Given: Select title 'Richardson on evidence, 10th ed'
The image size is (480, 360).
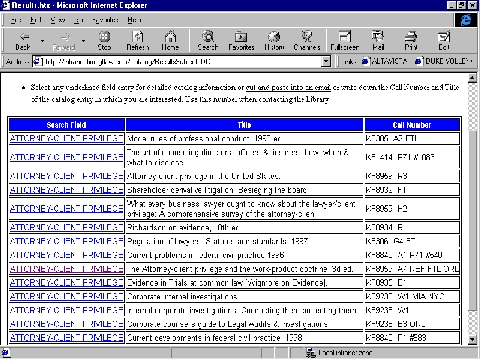Looking at the screenshot, I should [183, 227].
